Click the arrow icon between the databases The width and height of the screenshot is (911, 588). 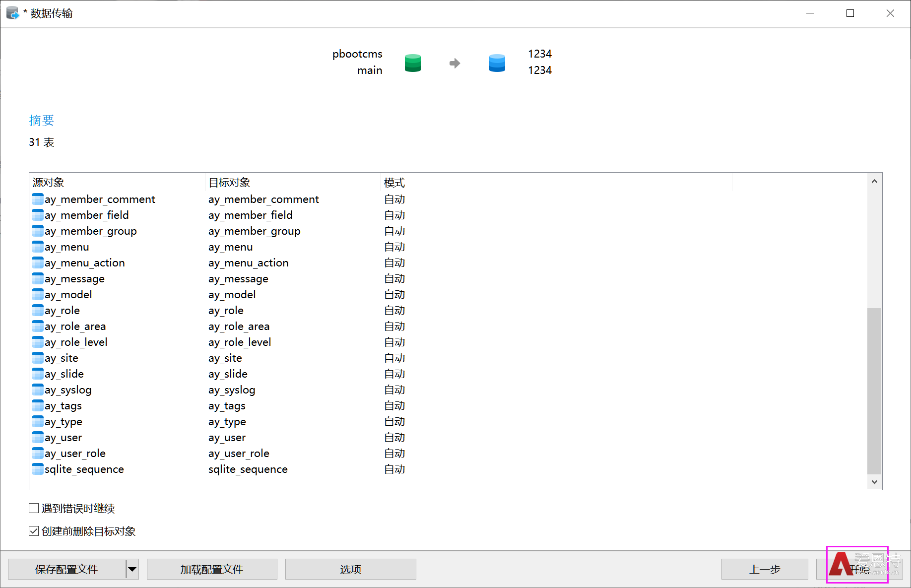click(x=455, y=63)
